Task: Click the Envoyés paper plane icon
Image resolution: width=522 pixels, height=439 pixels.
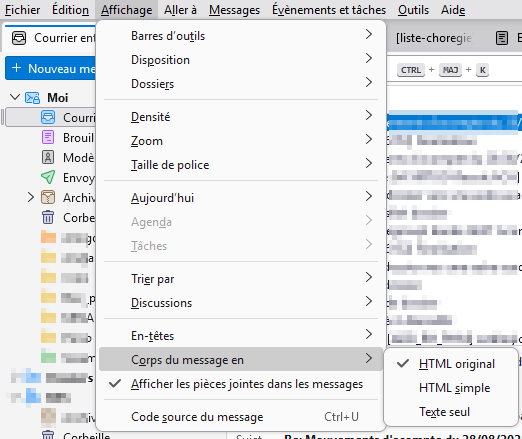Action: (x=48, y=177)
